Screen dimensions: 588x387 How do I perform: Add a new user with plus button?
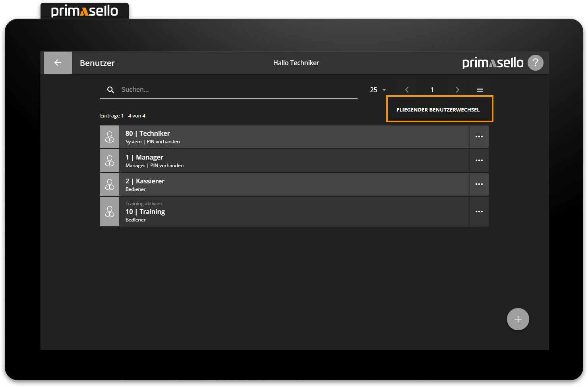518,319
